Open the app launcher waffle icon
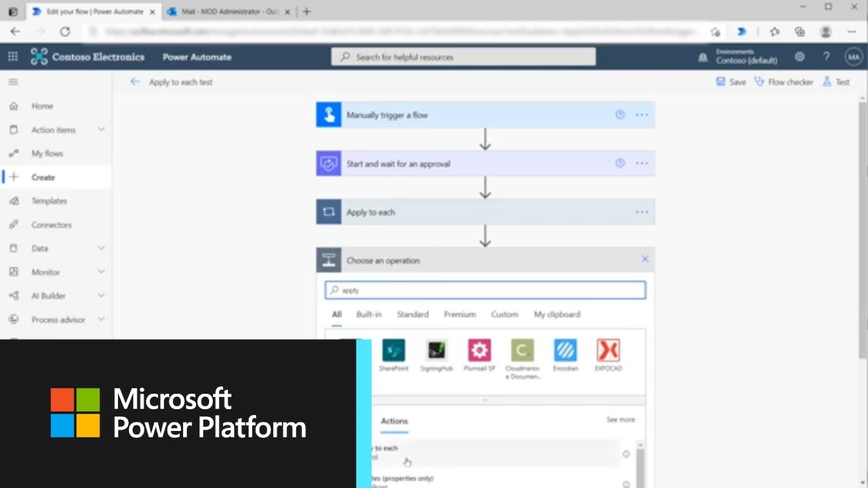868x488 pixels. pos(13,57)
